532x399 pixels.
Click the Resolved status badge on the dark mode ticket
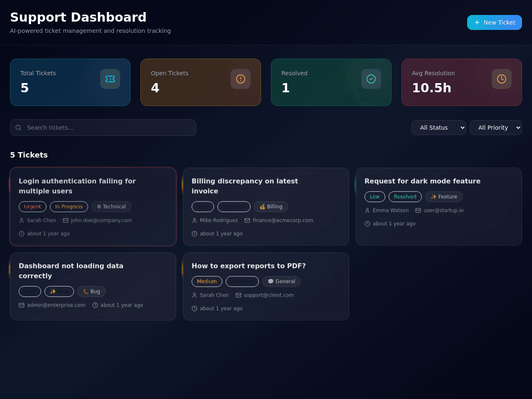(405, 197)
